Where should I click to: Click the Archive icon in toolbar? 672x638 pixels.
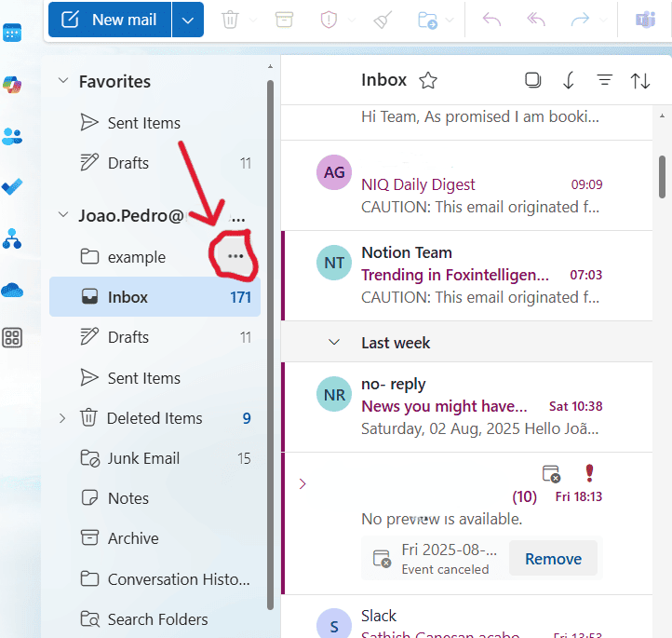[284, 20]
